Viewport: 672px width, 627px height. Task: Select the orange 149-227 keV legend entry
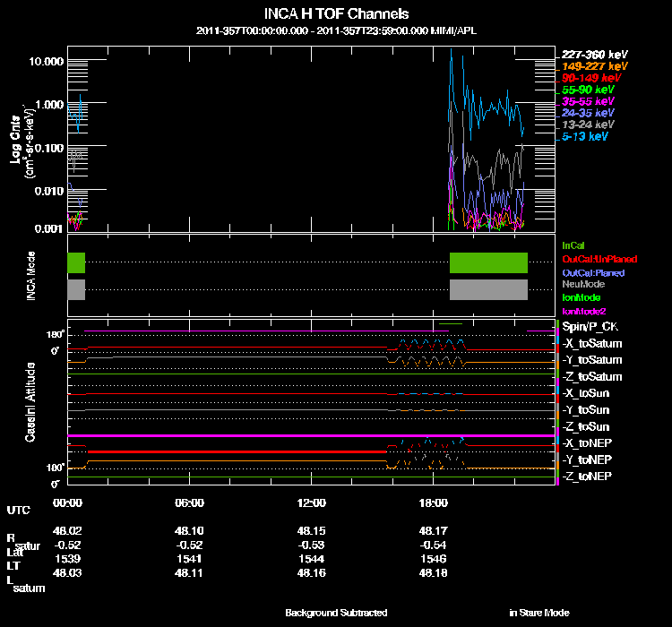click(x=594, y=66)
